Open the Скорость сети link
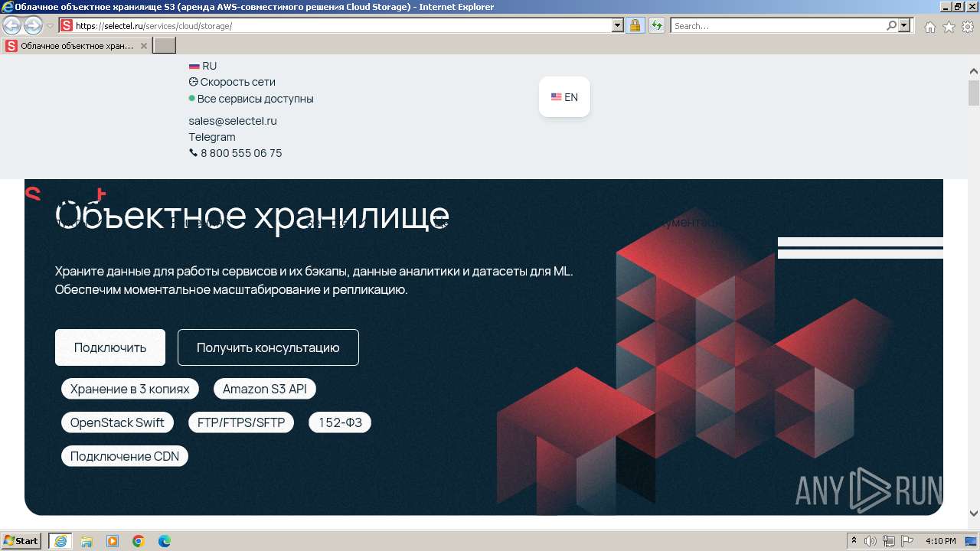This screenshot has width=980, height=551. (232, 82)
